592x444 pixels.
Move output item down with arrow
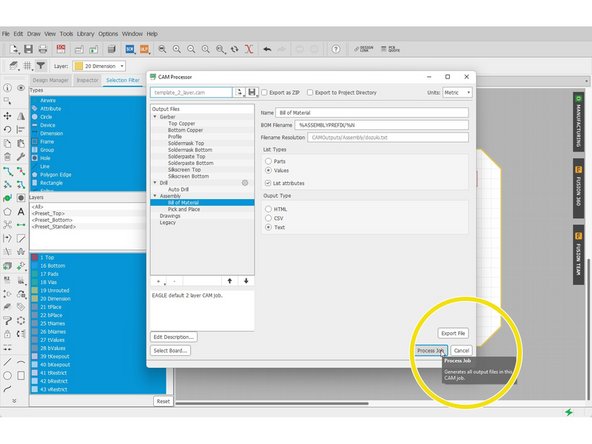point(246,281)
